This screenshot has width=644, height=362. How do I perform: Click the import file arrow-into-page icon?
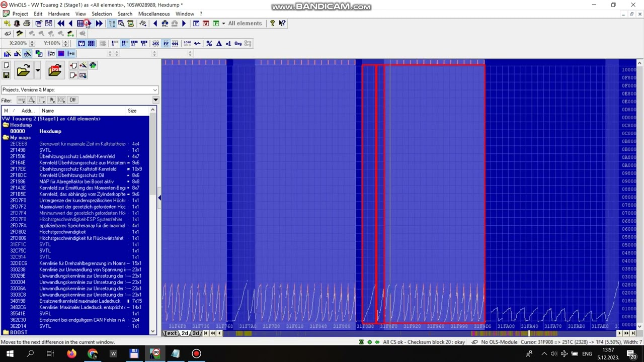(73, 65)
